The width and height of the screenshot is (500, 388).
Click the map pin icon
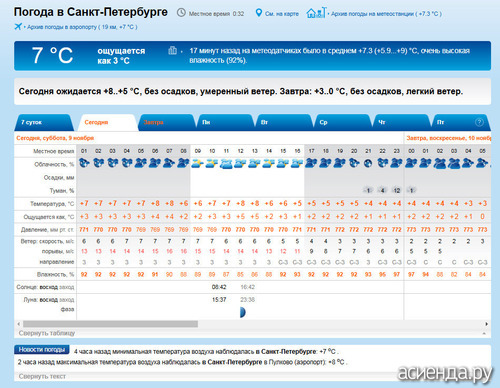point(258,13)
